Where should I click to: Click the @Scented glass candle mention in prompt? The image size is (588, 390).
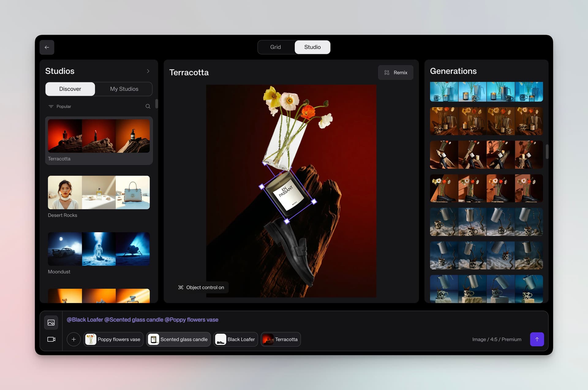[134, 320]
